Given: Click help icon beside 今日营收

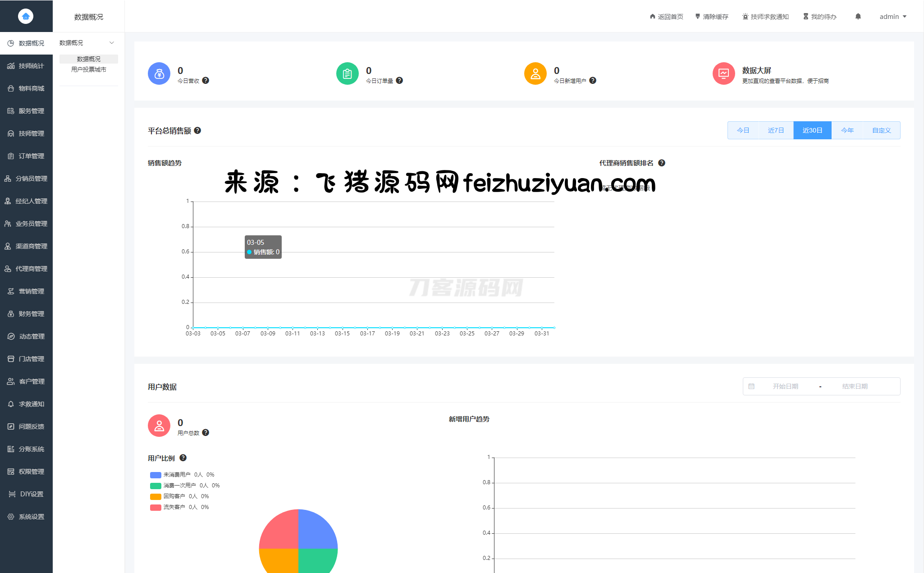Looking at the screenshot, I should click(x=206, y=81).
